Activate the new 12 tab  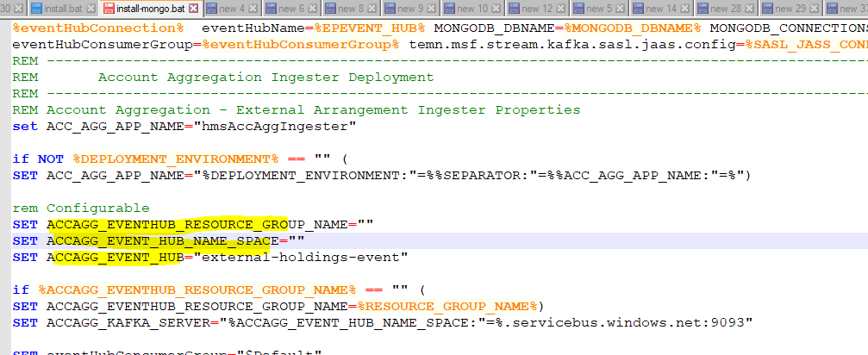pos(536,9)
